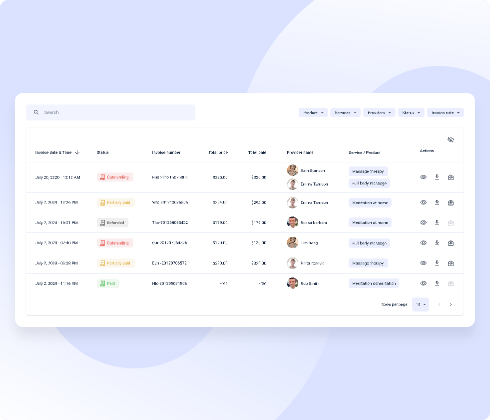Click payment icon in July 20 Outstanding row

click(451, 177)
